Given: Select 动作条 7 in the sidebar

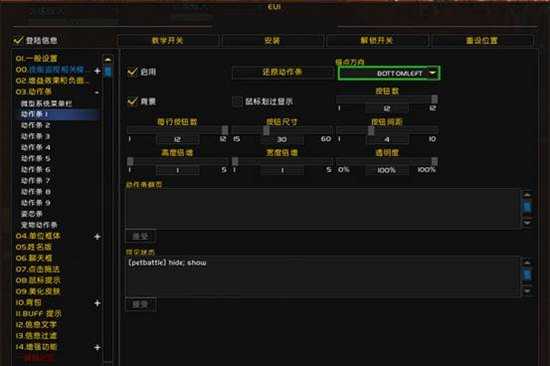Looking at the screenshot, I should [35, 181].
